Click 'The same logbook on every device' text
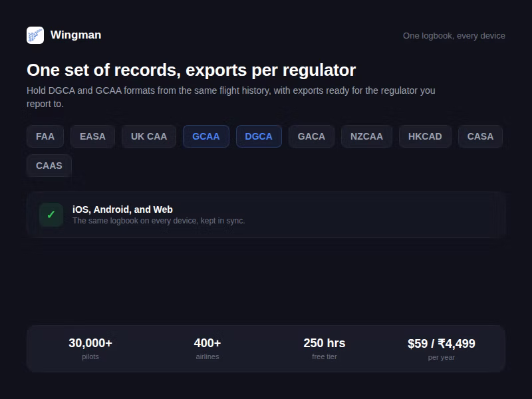Viewport: 532px width, 399px height. click(x=159, y=221)
